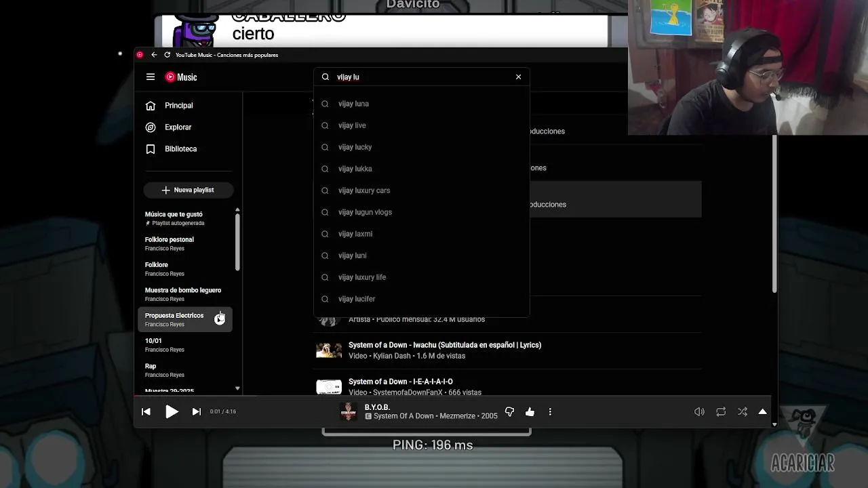Click the Principal home icon
Image resolution: width=868 pixels, height=488 pixels.
[x=151, y=106]
